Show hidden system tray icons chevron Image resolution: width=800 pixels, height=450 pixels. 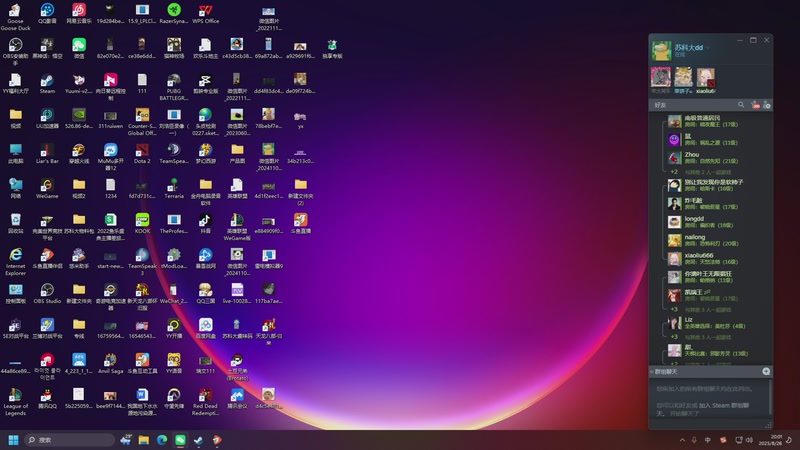(x=682, y=440)
